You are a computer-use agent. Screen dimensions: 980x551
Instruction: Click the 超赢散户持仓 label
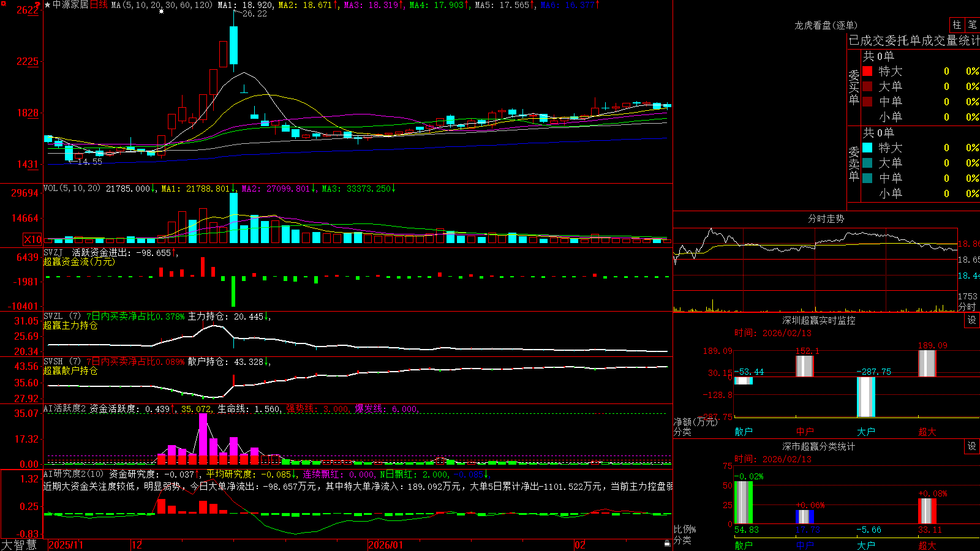click(x=70, y=370)
